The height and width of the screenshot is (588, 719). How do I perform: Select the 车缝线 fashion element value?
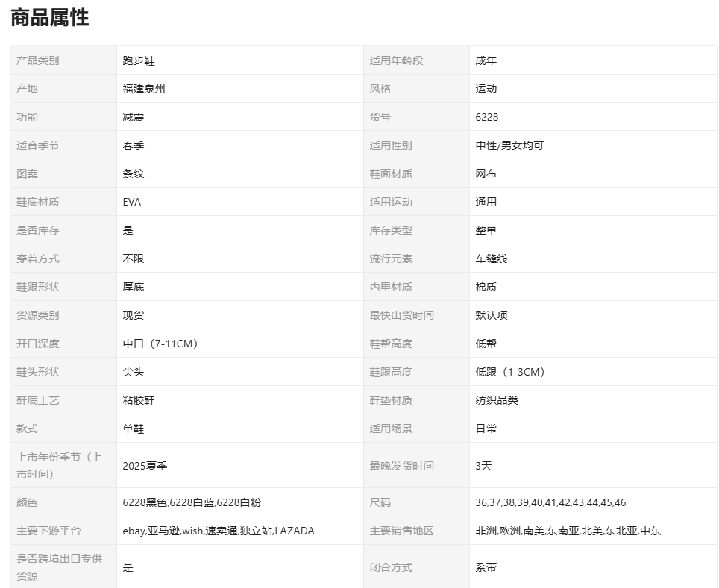[492, 259]
